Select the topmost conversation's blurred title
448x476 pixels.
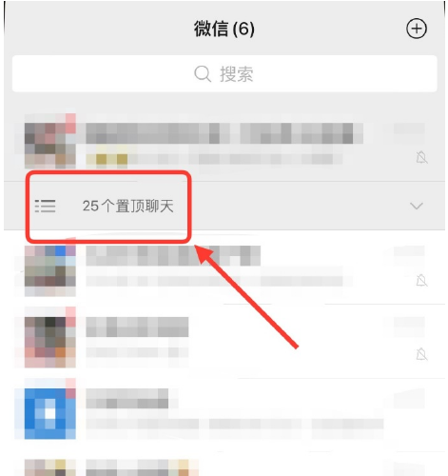tap(224, 133)
